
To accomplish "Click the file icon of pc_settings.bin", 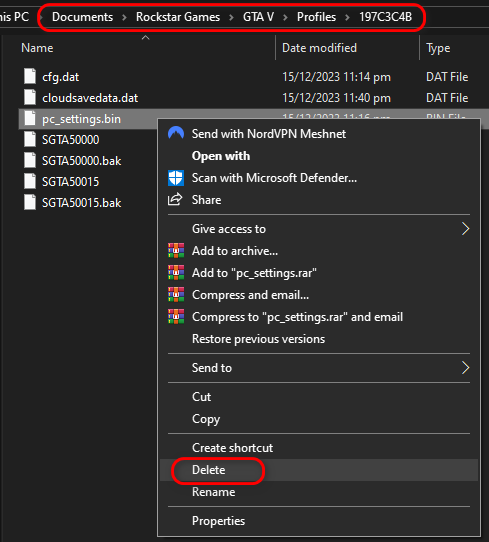I will [30, 119].
